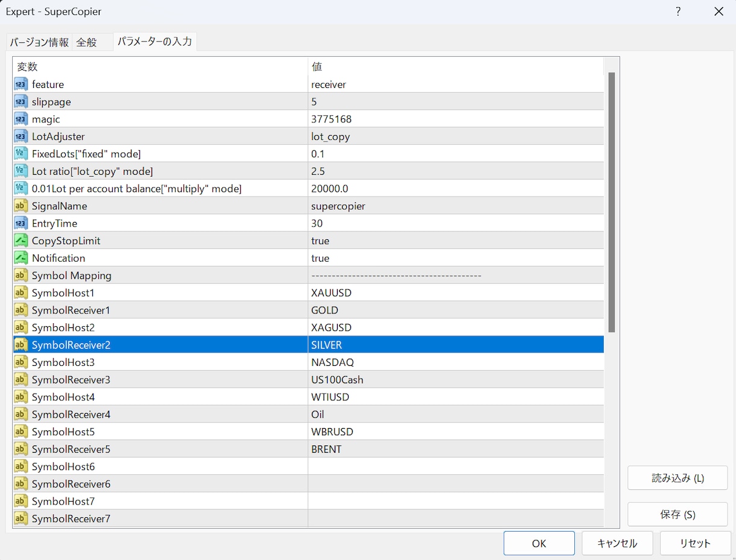Click the string icon beside SymbolHost1
Viewport: 736px width, 560px height.
(x=21, y=293)
